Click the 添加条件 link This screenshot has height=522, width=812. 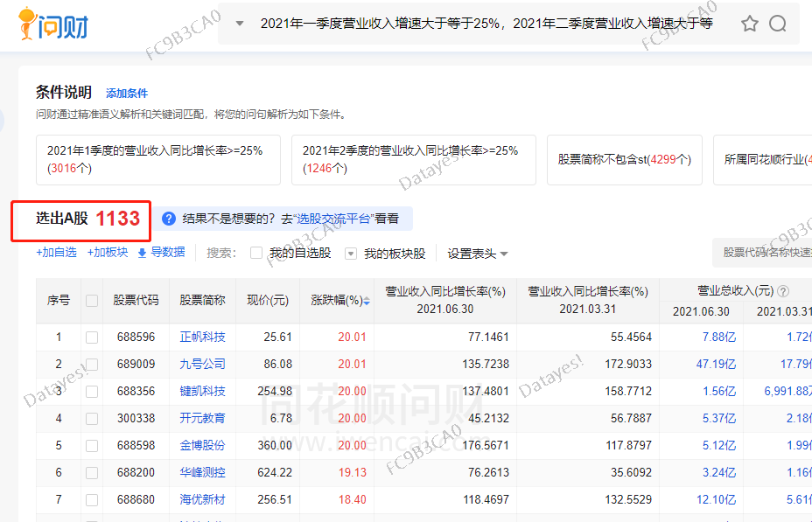click(127, 94)
